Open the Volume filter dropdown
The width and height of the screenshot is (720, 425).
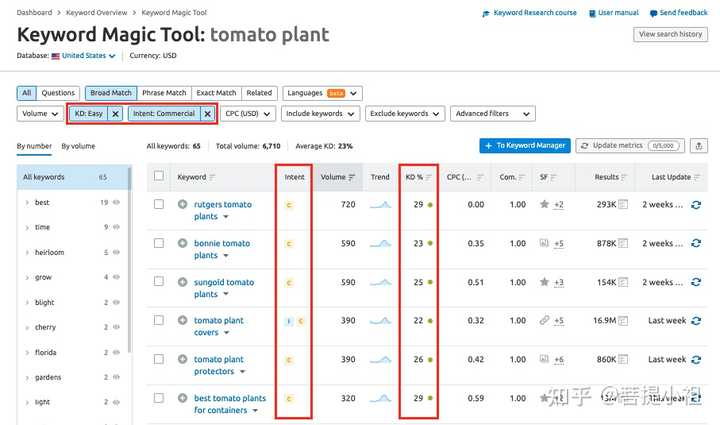pos(40,114)
